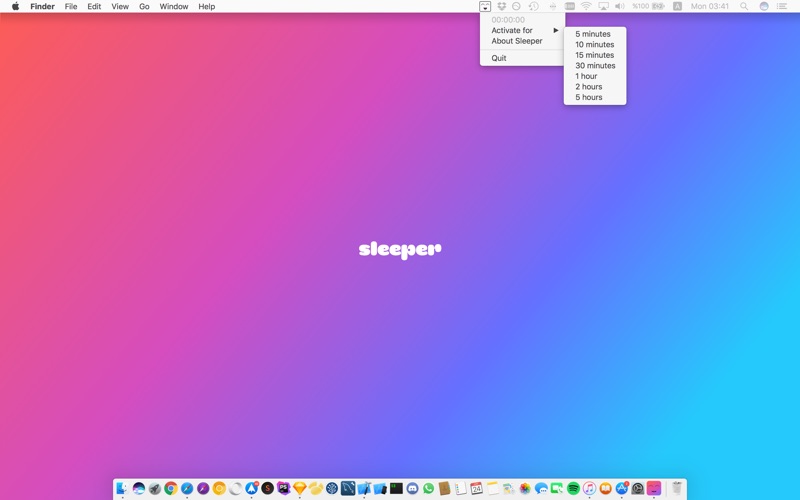The image size is (800, 500).
Task: Click the battery status indicator
Action: click(x=648, y=6)
